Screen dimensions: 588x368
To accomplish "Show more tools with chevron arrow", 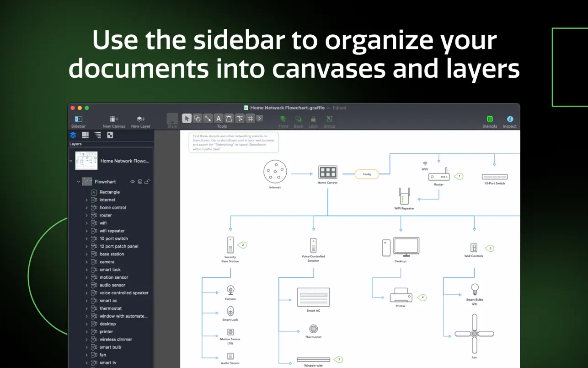I will pos(260,119).
